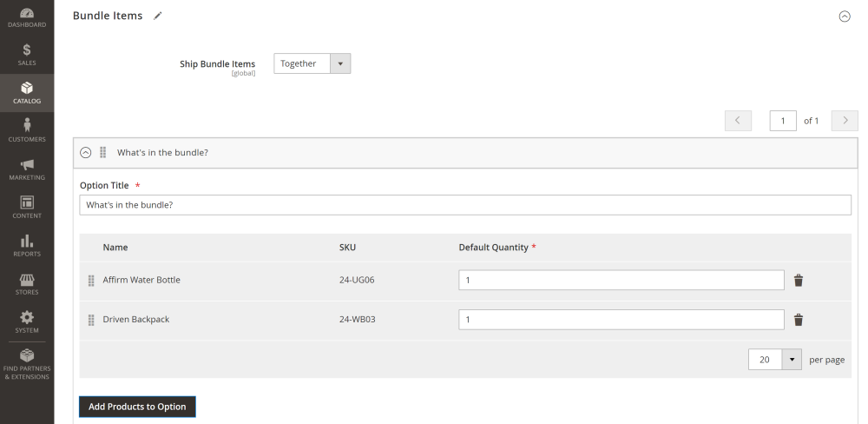Open Marketing from the sidebar
The image size is (868, 424).
tap(27, 169)
